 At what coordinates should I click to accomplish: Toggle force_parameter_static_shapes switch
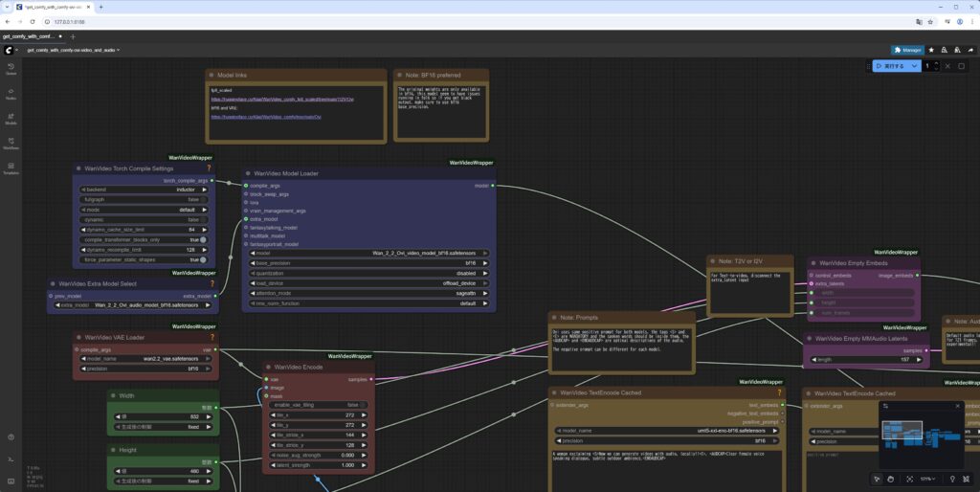point(202,259)
